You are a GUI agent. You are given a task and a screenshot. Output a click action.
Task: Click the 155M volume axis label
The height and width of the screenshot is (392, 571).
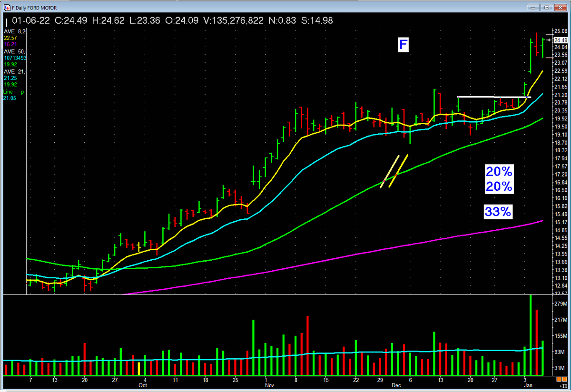561,336
